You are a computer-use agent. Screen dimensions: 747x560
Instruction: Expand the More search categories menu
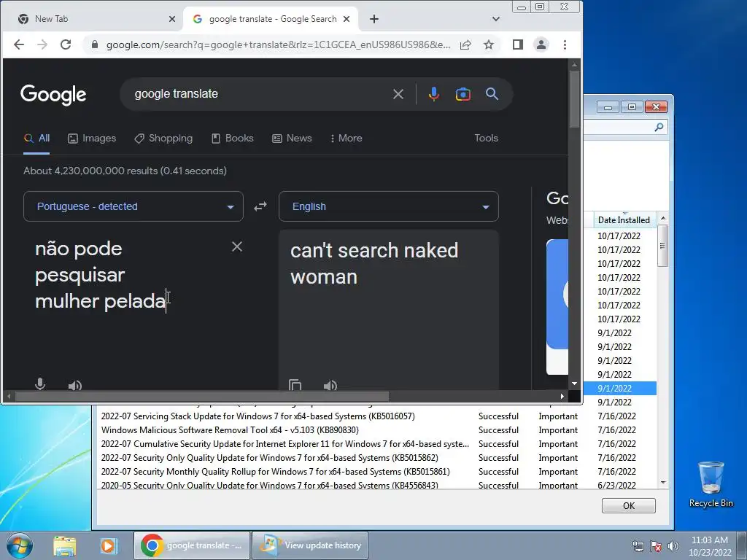(346, 139)
